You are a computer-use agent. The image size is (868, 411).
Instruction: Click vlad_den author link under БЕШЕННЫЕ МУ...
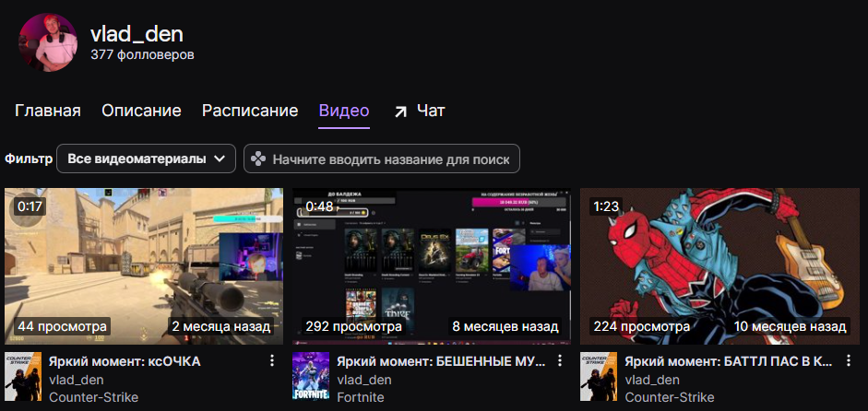pyautogui.click(x=363, y=380)
